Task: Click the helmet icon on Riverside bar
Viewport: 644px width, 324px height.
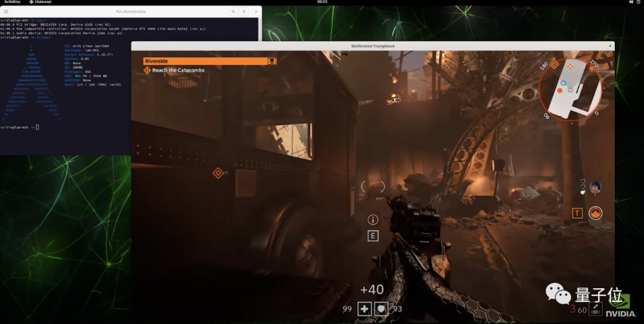Action: (x=271, y=61)
